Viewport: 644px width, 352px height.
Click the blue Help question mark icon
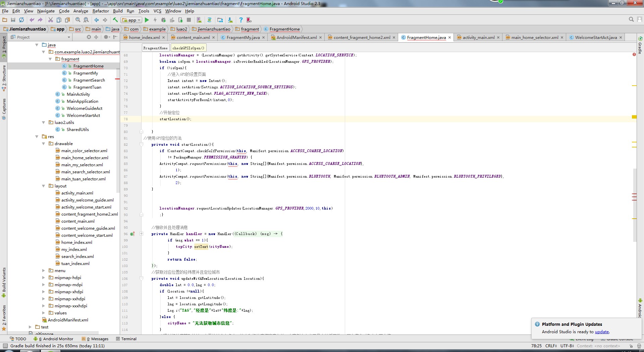click(x=240, y=20)
